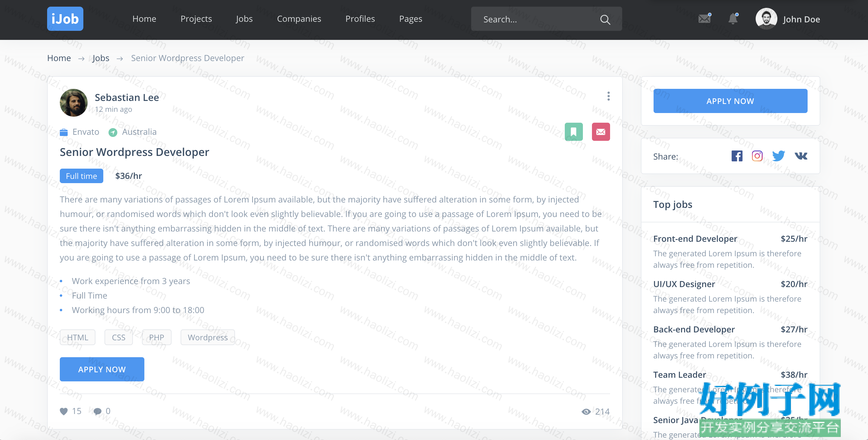Open Sebastian Lee's profile name
This screenshot has height=440, width=868.
127,97
